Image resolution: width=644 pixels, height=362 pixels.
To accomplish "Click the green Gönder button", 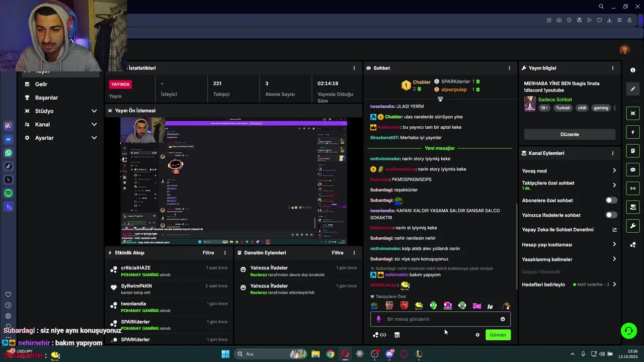I will coord(498,335).
